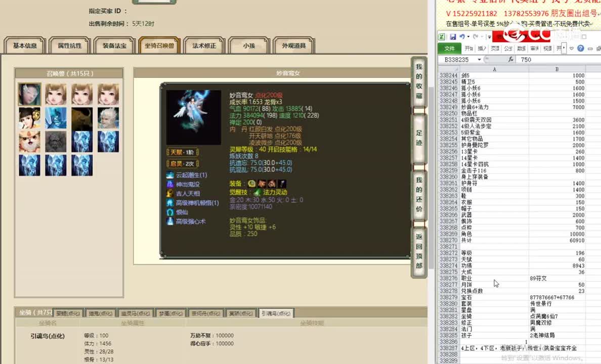Select the orange cat-faced pet thumbnail
The height and width of the screenshot is (364, 601).
click(x=29, y=142)
